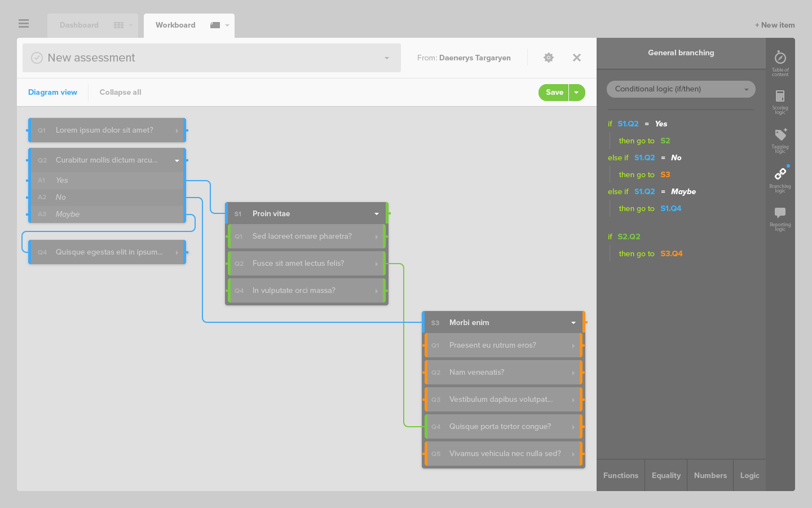Screen dimensions: 812x508
Task: Open Save button dropdown arrow
Action: pyautogui.click(x=576, y=93)
